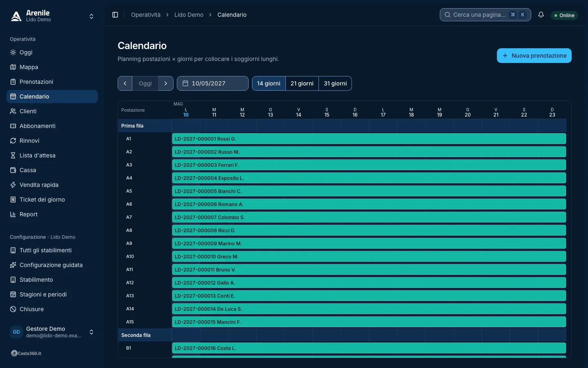Open the notifications bell
Image resolution: width=588 pixels, height=368 pixels.
tap(541, 15)
